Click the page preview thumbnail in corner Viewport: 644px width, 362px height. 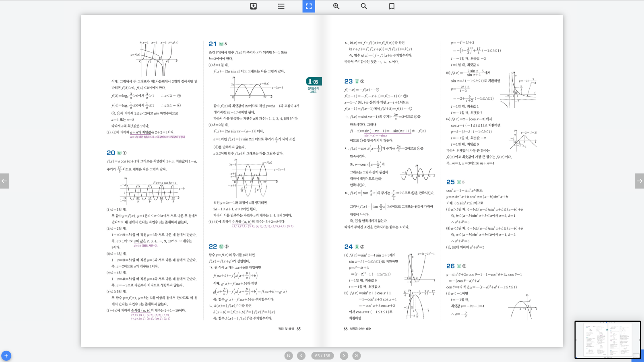pyautogui.click(x=607, y=339)
